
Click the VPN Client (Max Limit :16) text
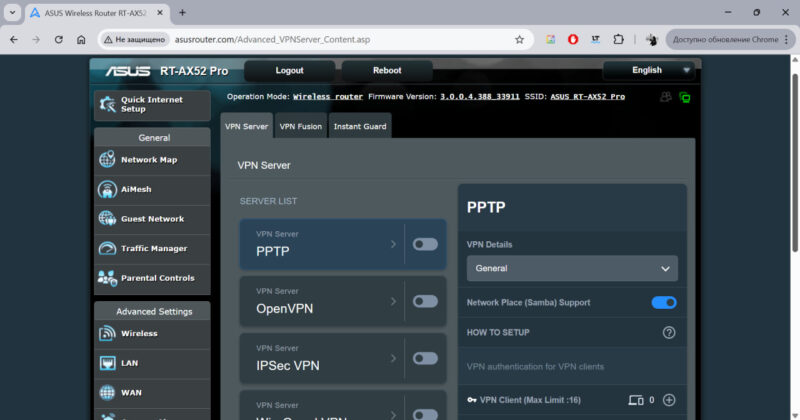pos(530,400)
